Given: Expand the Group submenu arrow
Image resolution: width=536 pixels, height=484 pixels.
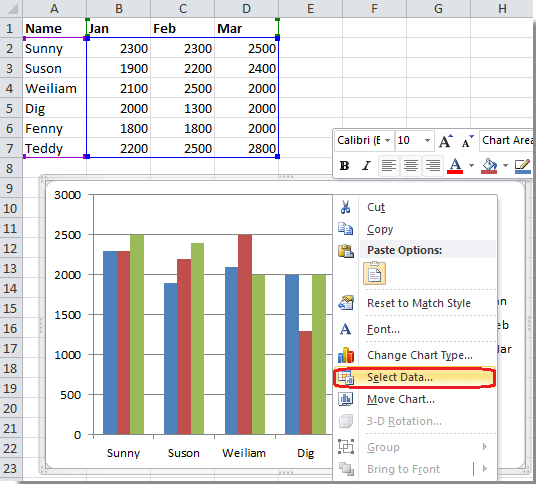Looking at the screenshot, I should coord(485,446).
